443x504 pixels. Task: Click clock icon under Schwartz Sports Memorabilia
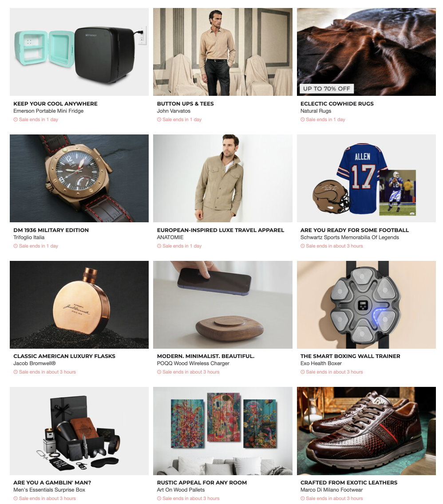(303, 246)
